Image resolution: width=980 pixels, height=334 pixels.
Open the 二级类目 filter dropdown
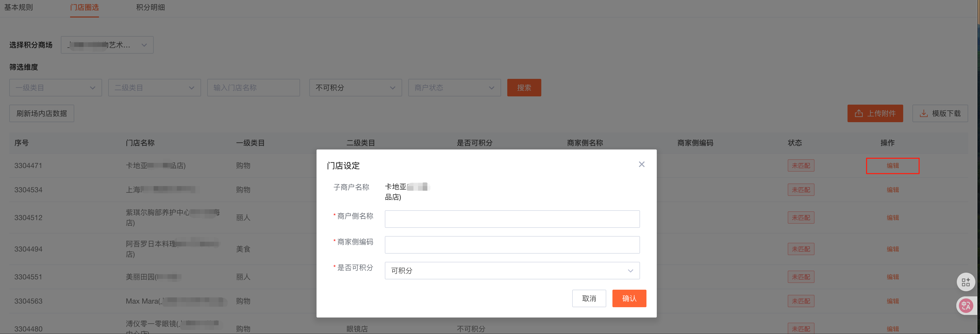click(x=154, y=87)
